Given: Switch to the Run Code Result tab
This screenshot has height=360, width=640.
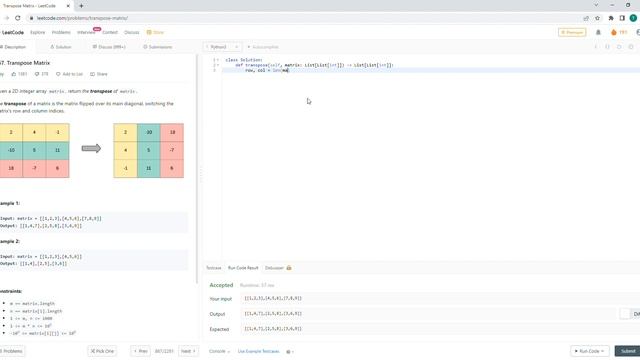Looking at the screenshot, I should pos(243,268).
